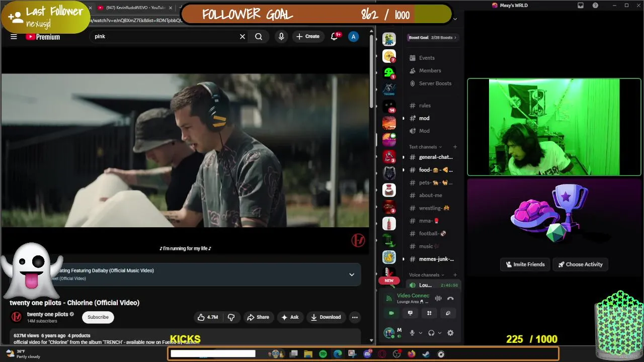
Task: Open the Discord soundboard
Action: coord(448,313)
